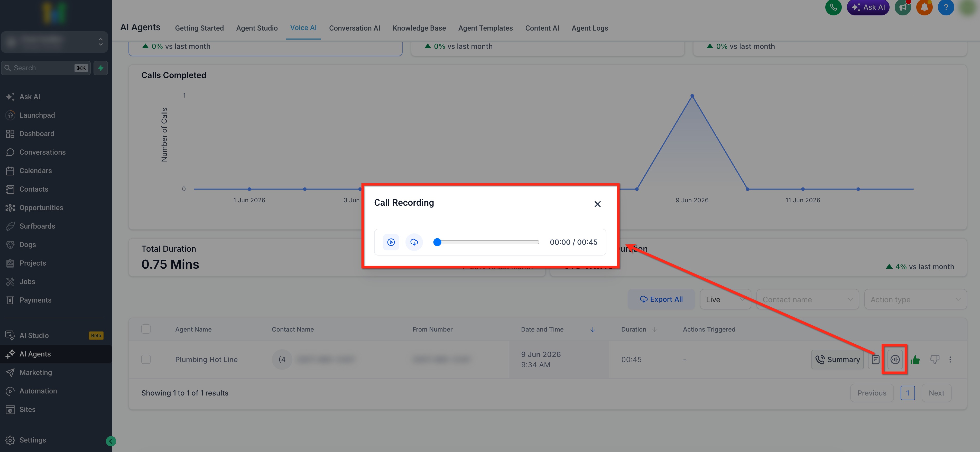This screenshot has width=980, height=452.
Task: Click the 9 Jun 2026 chart data point
Action: pos(692,96)
